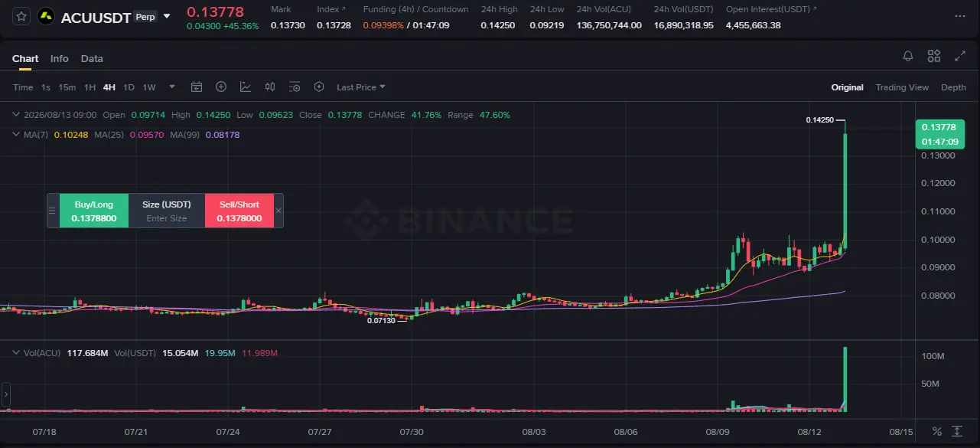Add ACUUSDT to favorites with star icon
980x448 pixels.
click(21, 16)
